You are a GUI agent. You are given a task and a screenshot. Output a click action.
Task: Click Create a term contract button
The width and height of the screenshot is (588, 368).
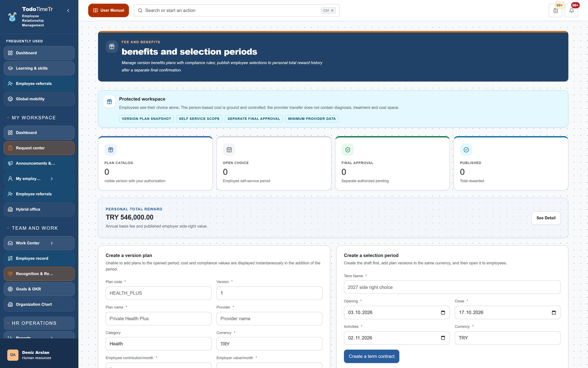371,356
